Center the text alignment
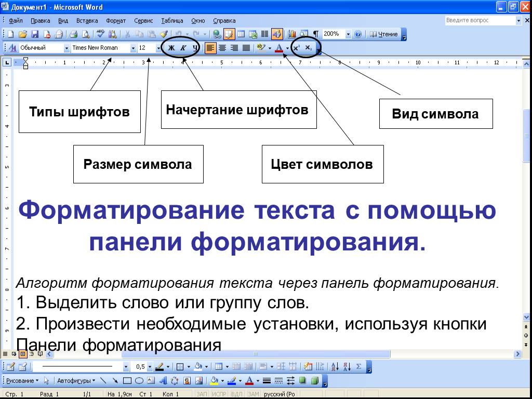This screenshot has width=532, height=399. (222, 48)
